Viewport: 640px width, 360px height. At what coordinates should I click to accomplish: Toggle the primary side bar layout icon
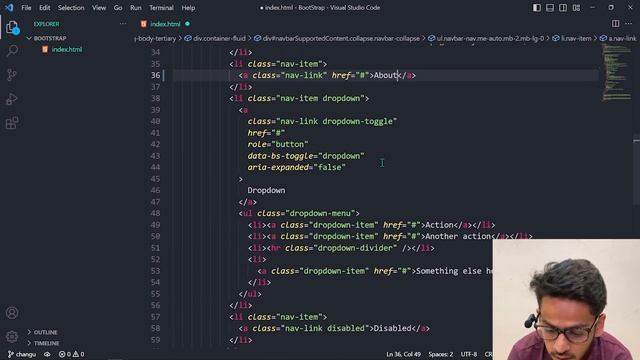pyautogui.click(x=537, y=8)
